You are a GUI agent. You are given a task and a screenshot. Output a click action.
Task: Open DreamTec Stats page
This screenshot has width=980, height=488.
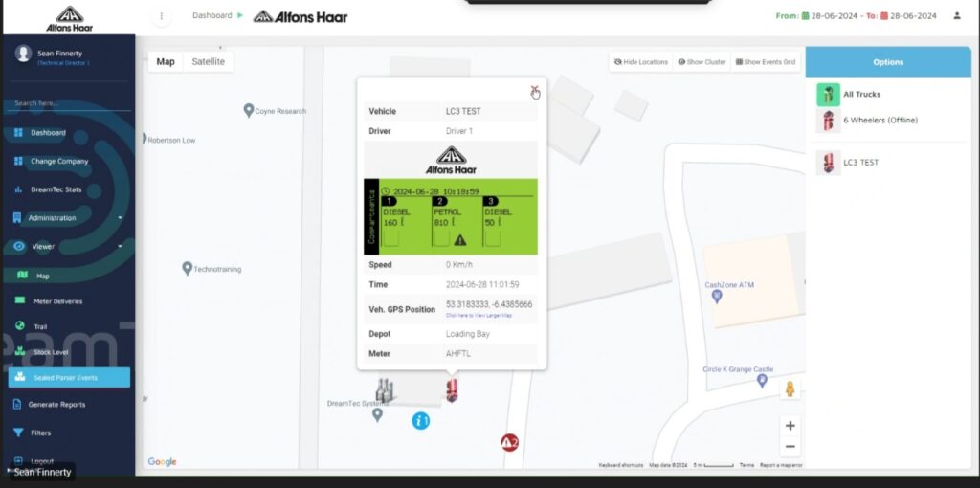coord(56,189)
